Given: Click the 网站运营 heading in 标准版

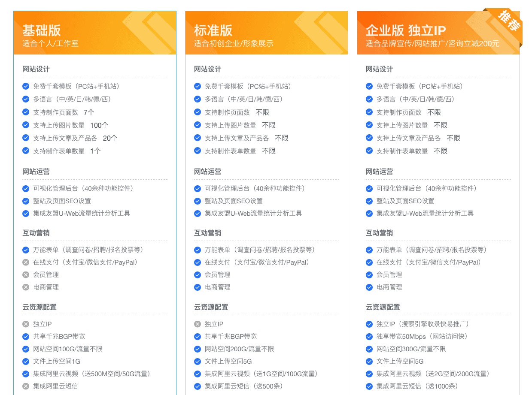Looking at the screenshot, I should click(208, 171).
